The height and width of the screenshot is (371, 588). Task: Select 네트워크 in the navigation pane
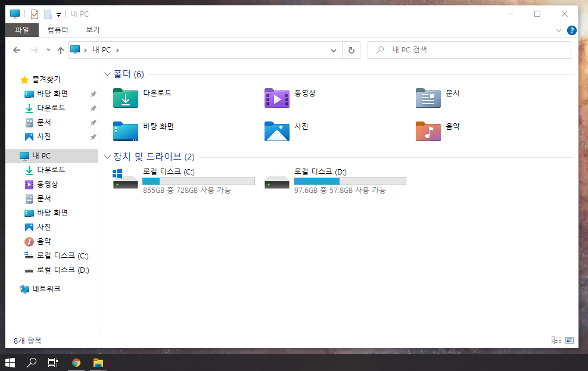46,289
